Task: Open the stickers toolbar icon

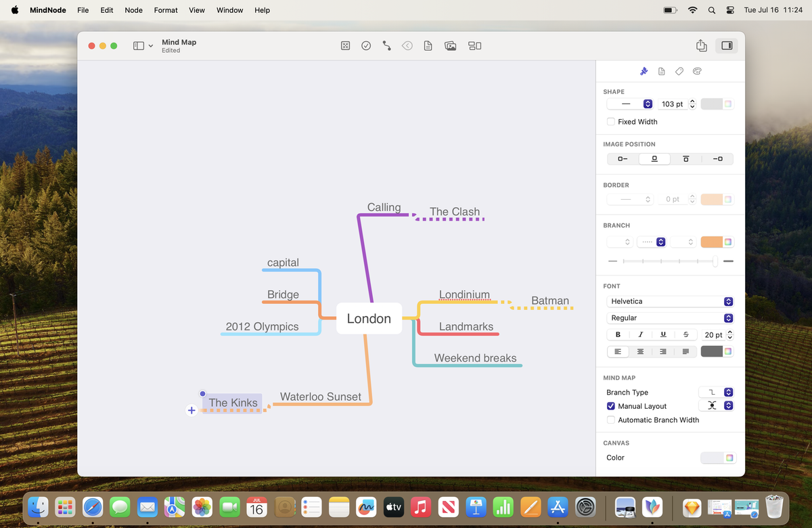Action: click(345, 45)
